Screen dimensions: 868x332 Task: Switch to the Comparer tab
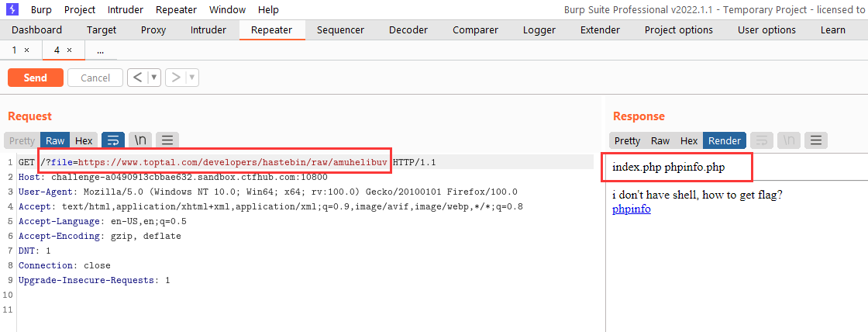pyautogui.click(x=476, y=30)
